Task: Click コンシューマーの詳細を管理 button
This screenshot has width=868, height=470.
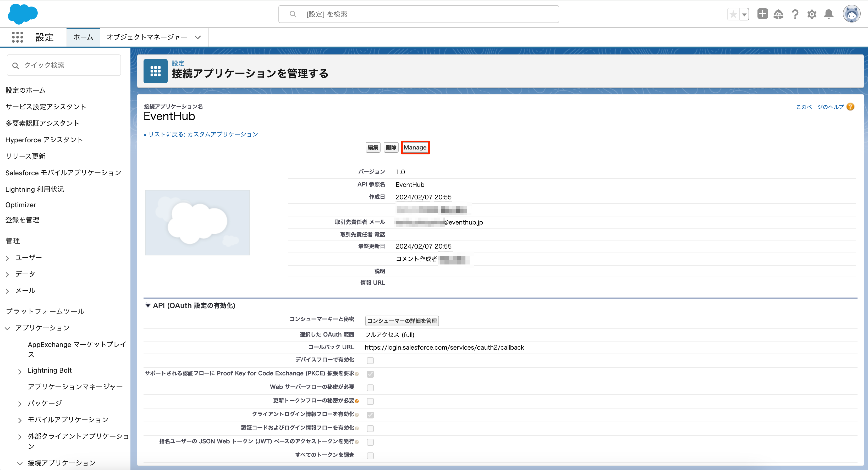Action: point(402,321)
